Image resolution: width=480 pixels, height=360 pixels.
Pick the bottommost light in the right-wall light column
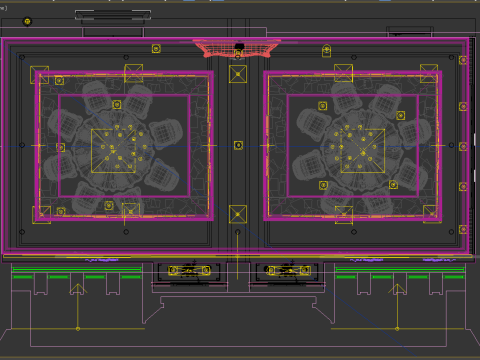tap(463, 229)
